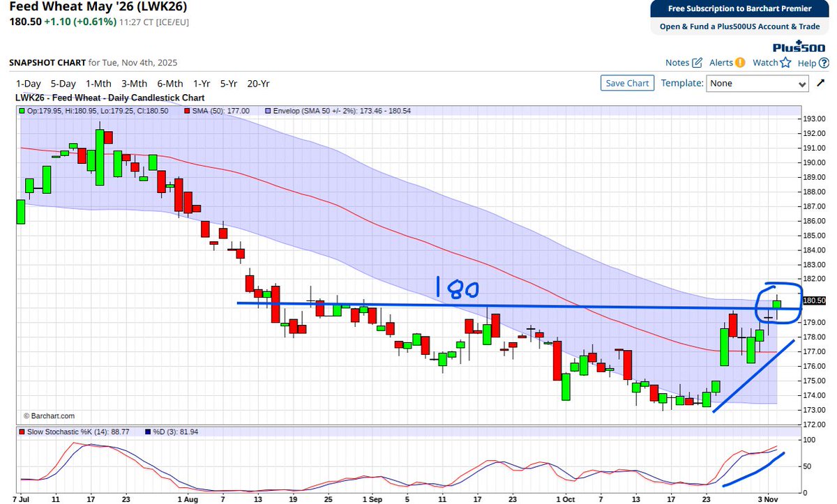837x504 pixels.
Task: Click Free Subscription to Barchart Premier
Action: [739, 9]
